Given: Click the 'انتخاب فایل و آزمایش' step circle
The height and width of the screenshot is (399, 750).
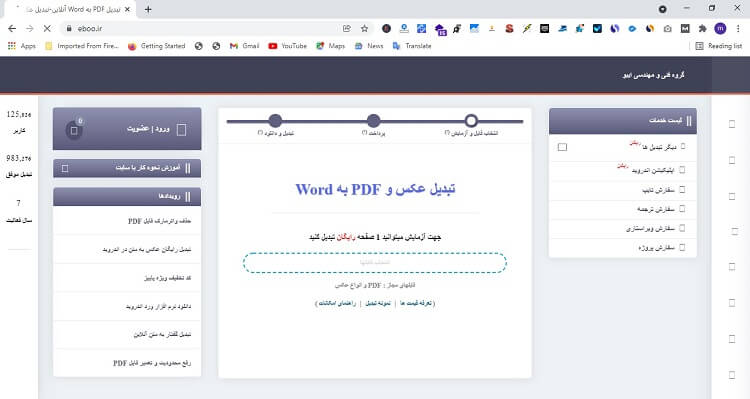Looking at the screenshot, I should click(x=471, y=121).
